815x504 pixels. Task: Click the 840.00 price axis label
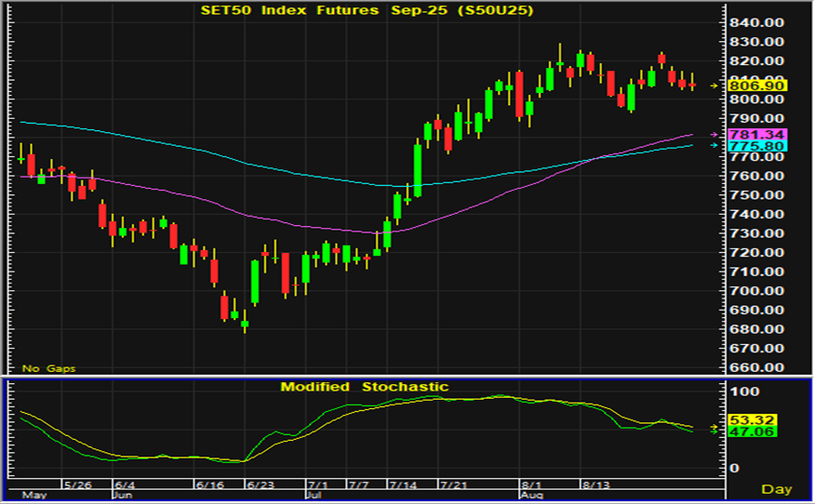pos(753,22)
